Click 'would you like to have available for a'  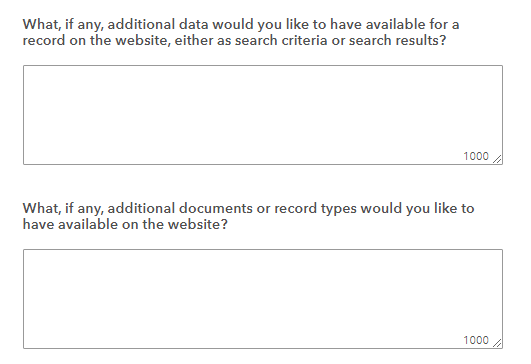click(336, 25)
